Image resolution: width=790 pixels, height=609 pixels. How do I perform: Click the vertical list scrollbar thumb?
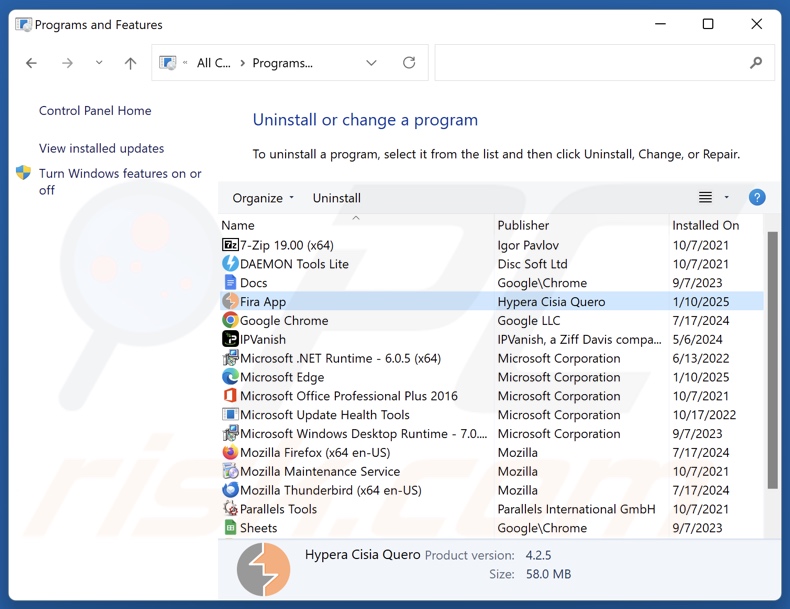(772, 360)
